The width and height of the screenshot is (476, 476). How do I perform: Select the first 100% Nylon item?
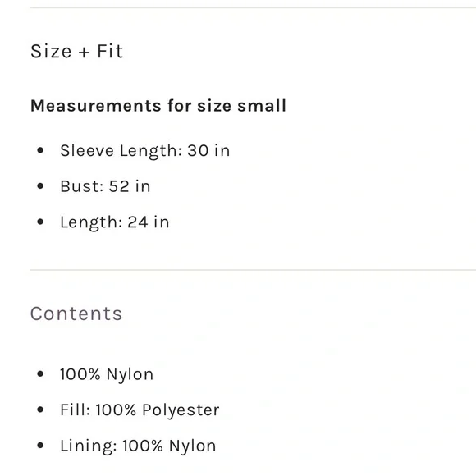pyautogui.click(x=107, y=374)
